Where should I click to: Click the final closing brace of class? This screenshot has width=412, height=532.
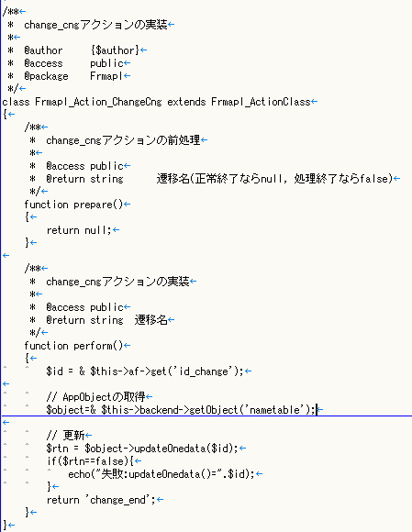point(5,525)
